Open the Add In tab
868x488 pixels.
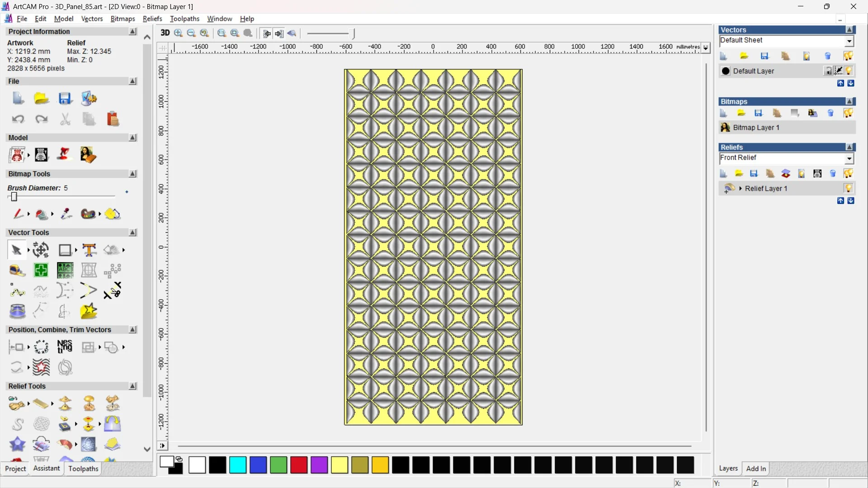pyautogui.click(x=755, y=469)
